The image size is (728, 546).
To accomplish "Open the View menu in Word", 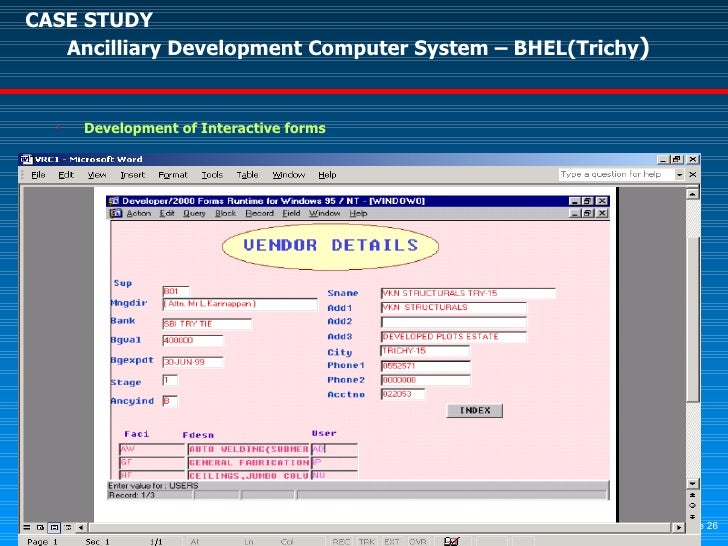I will point(97,175).
